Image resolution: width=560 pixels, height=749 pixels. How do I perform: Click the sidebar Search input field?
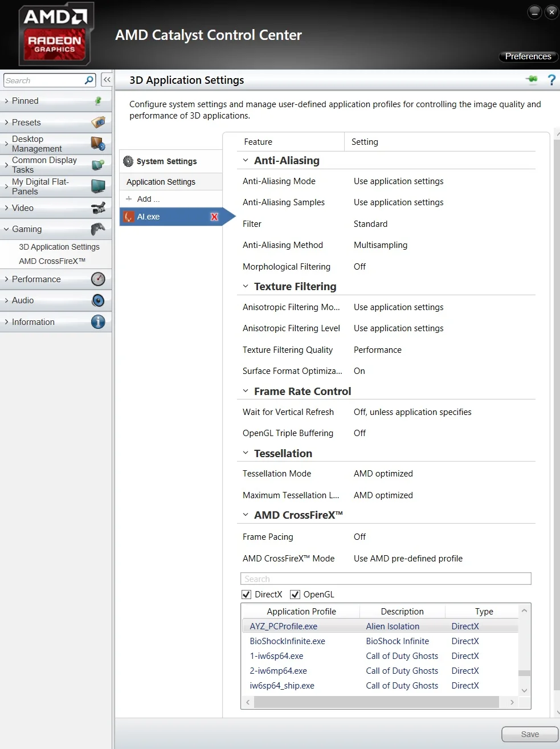44,80
